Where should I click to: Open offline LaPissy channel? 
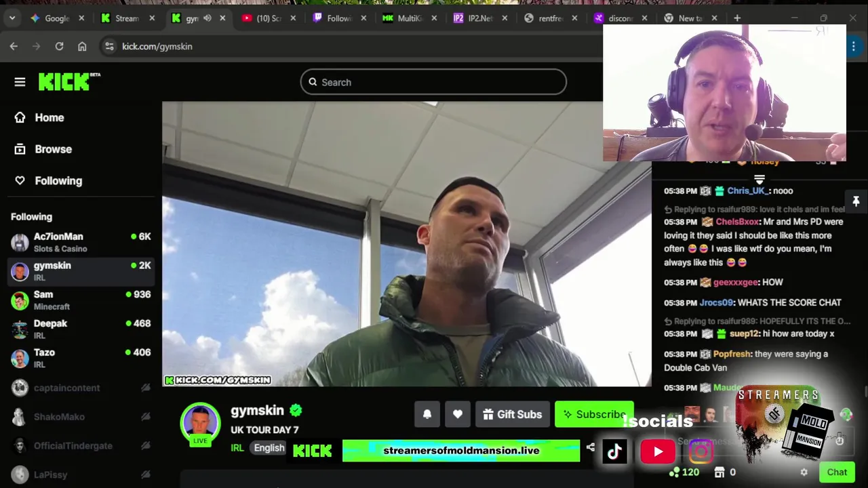(x=81, y=474)
